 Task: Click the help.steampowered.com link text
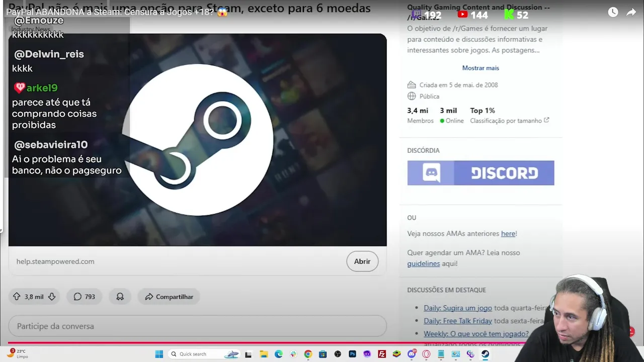click(x=55, y=261)
